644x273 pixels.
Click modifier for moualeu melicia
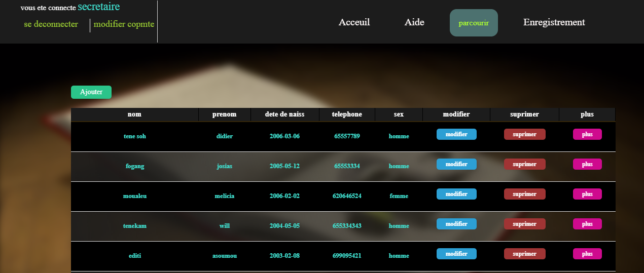[x=456, y=194]
